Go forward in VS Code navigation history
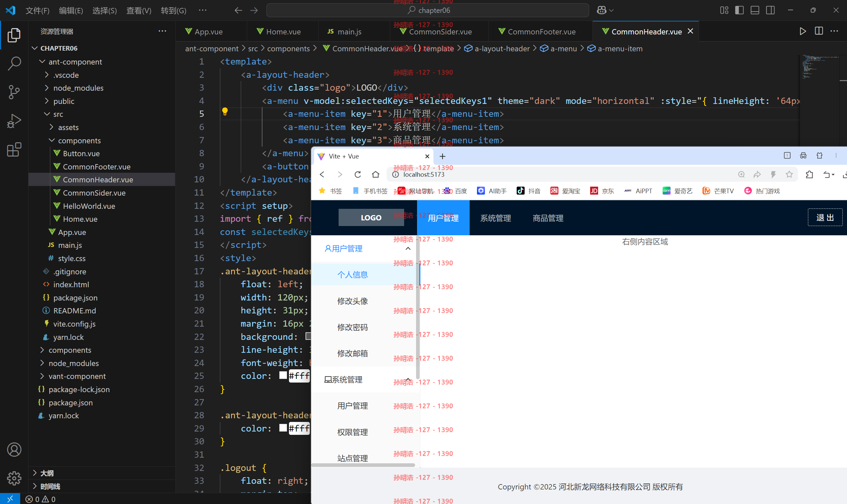847x504 pixels. click(254, 10)
